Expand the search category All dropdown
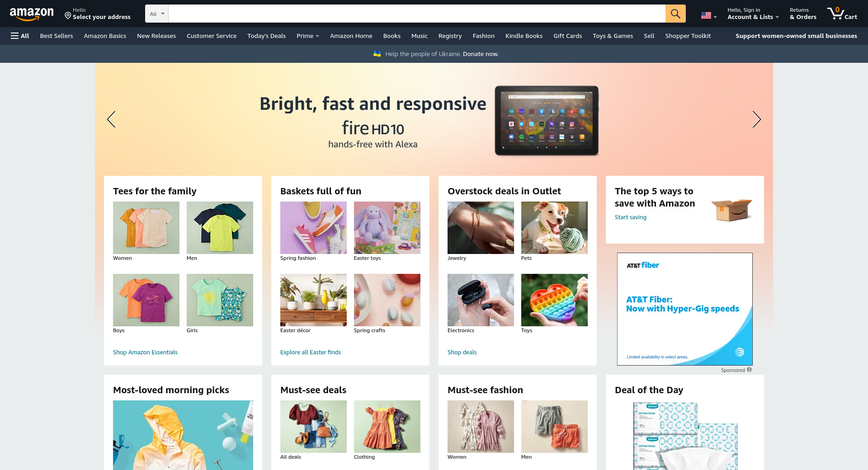The width and height of the screenshot is (868, 470). [157, 14]
